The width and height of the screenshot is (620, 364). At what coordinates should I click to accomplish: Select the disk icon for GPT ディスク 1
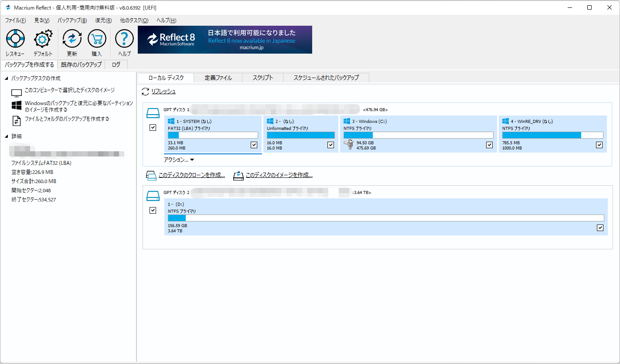[153, 112]
